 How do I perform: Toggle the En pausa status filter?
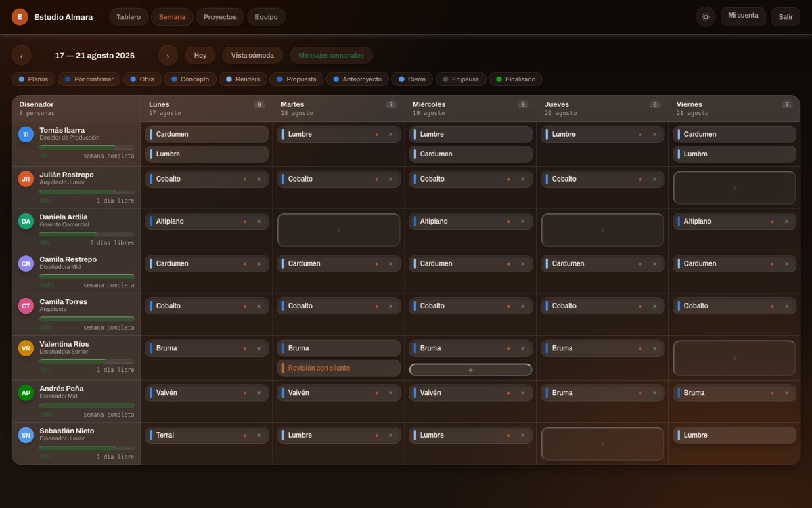460,79
